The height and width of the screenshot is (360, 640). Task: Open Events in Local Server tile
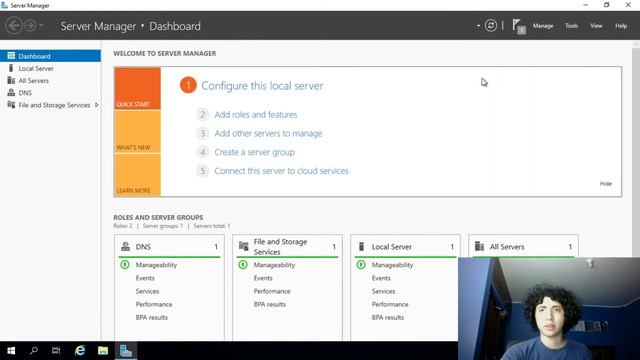(381, 278)
